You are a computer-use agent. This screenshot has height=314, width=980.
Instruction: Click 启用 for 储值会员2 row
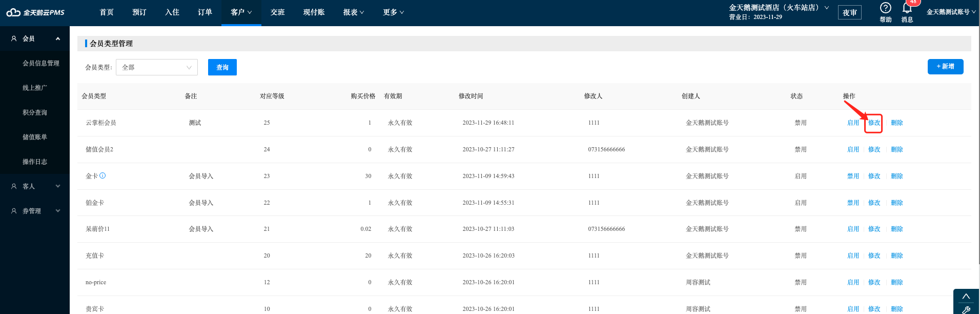(853, 149)
